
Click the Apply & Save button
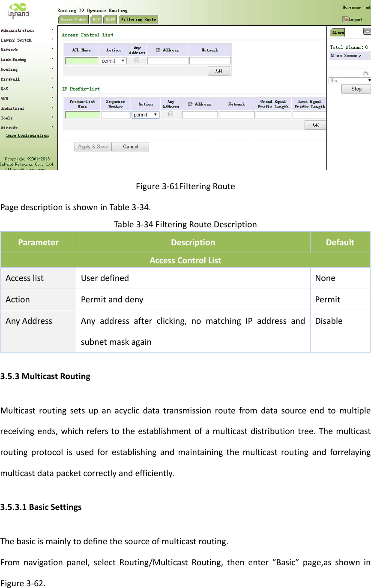tap(93, 146)
